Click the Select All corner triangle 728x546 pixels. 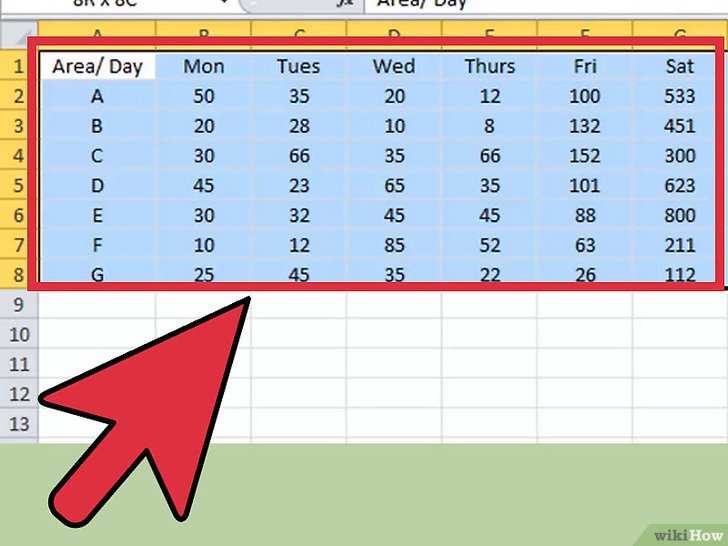(x=19, y=34)
